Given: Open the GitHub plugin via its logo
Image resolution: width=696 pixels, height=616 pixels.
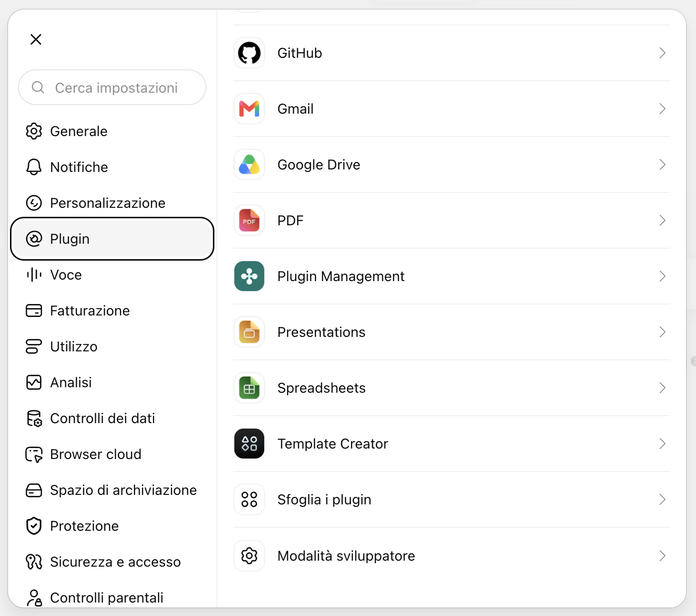Looking at the screenshot, I should [x=249, y=53].
